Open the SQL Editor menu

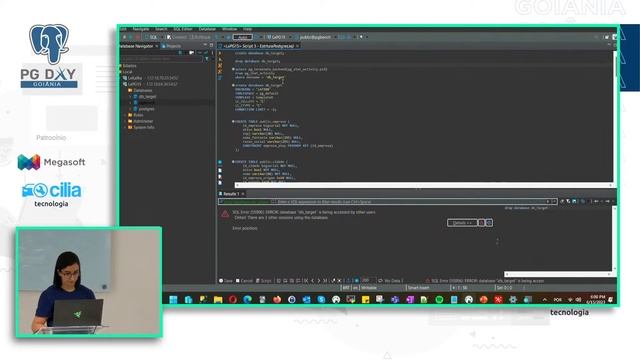[183, 29]
